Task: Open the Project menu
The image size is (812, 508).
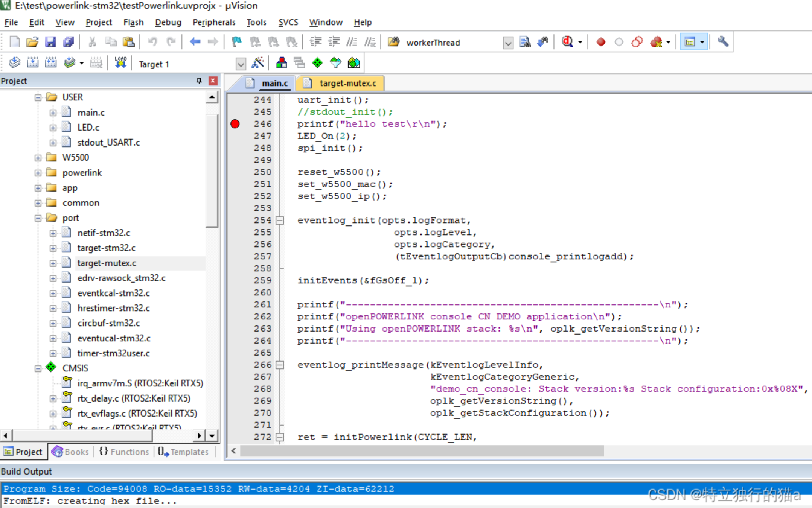Action: tap(99, 23)
